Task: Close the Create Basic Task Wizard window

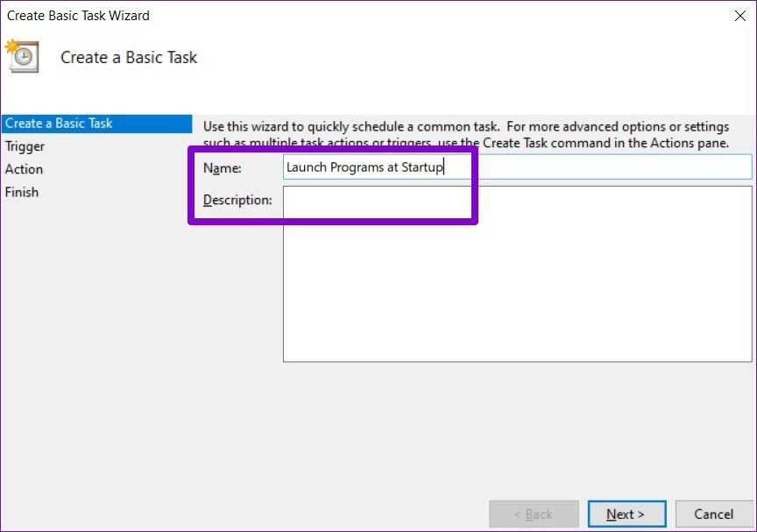Action: point(739,16)
